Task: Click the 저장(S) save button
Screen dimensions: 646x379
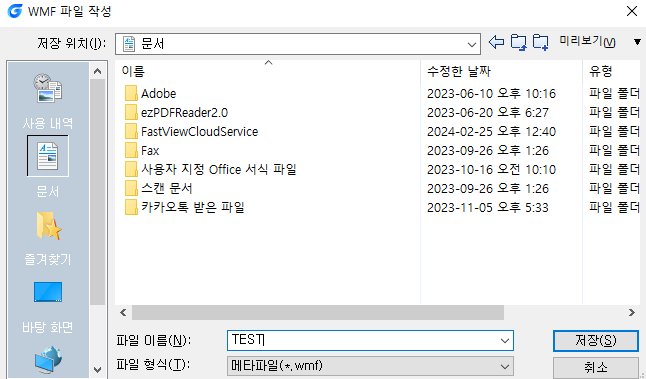Action: click(x=596, y=341)
